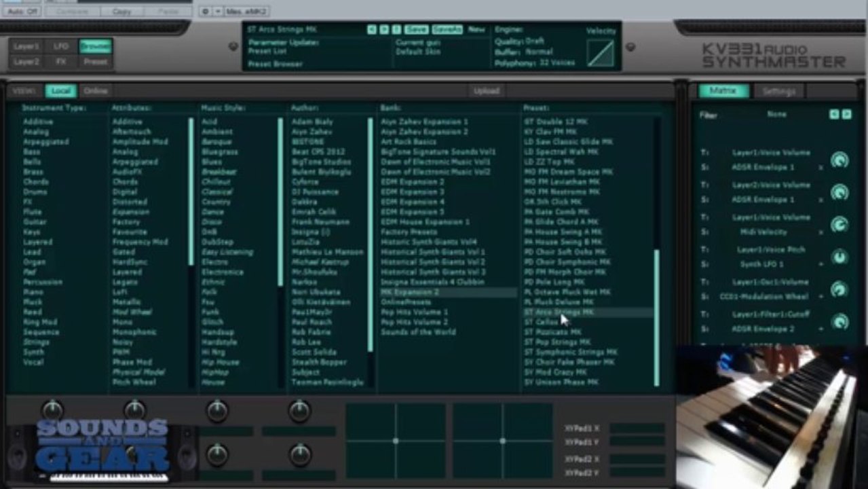Click XYPad1 X assignment field
Screen dimensions: 868x489
pyautogui.click(x=637, y=428)
